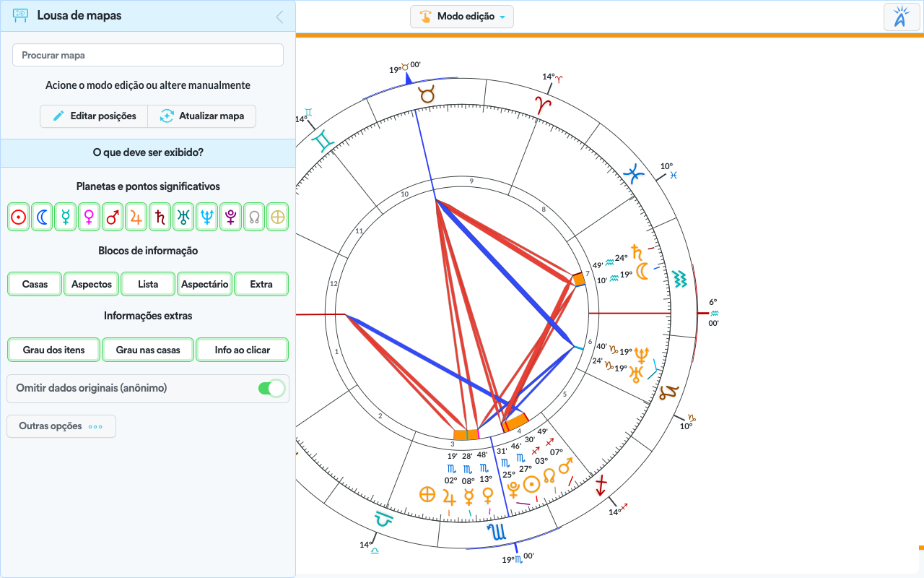Toggle the Grau dos itens option

point(53,350)
